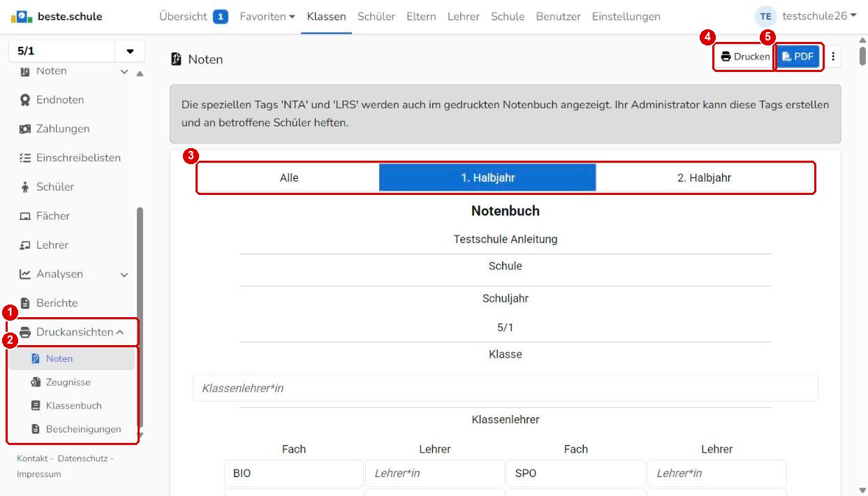The image size is (868, 496).
Task: Collapse the Druckansichten section chevron
Action: pyautogui.click(x=120, y=333)
